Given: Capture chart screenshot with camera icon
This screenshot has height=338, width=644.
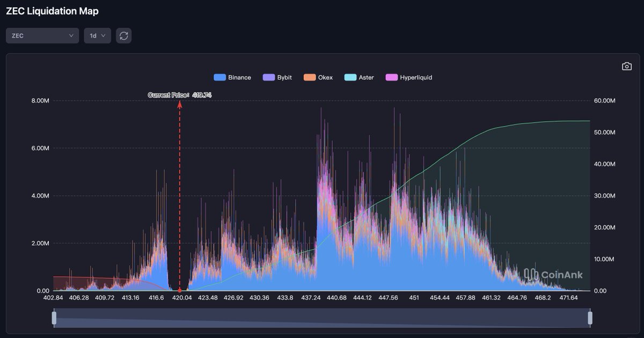Looking at the screenshot, I should coord(627,66).
